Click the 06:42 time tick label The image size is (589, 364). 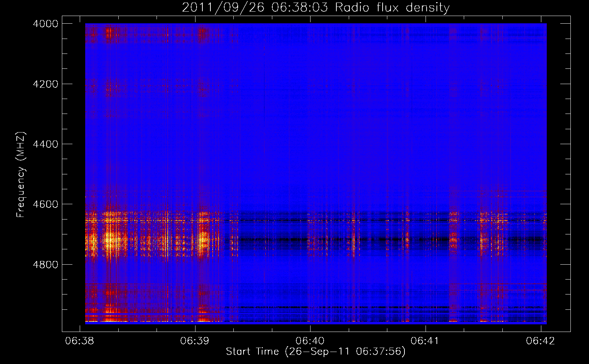[x=541, y=341]
